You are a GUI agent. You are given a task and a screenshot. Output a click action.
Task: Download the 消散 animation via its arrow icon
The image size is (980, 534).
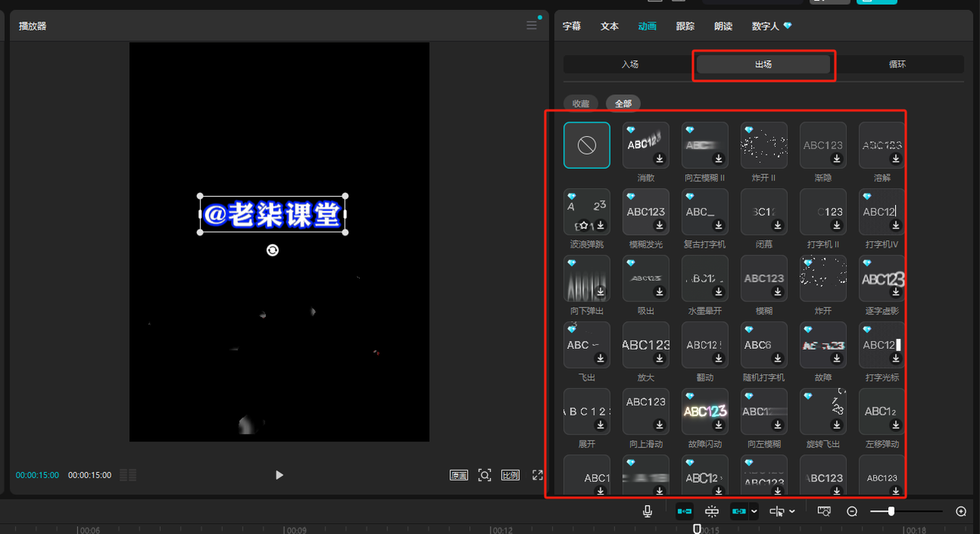660,159
